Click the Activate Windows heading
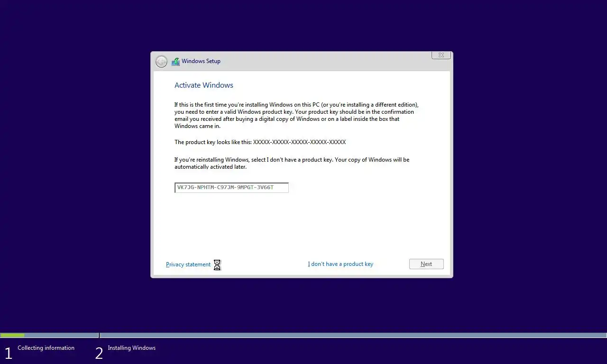 coord(204,85)
